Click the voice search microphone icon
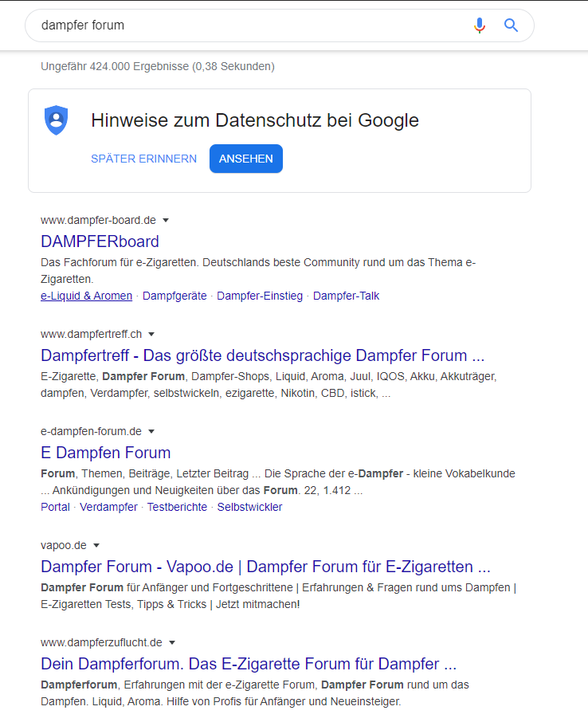The width and height of the screenshot is (588, 722). [x=479, y=26]
